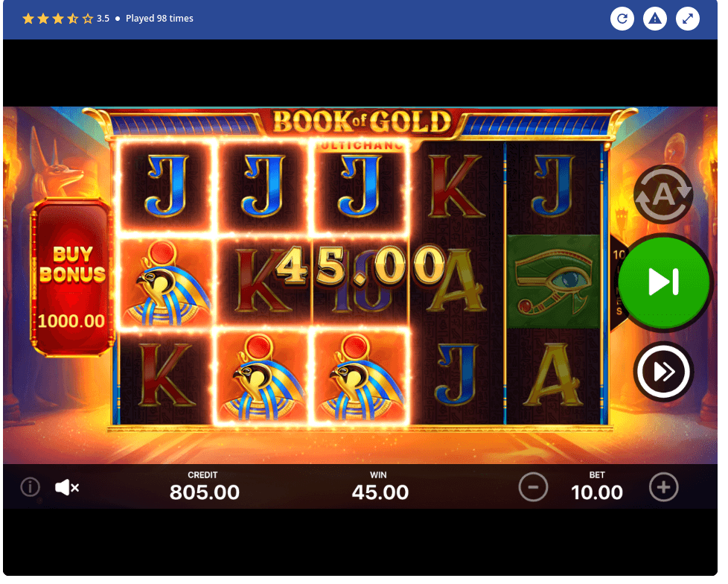Enable autoplay with the circular A icon

tap(663, 194)
